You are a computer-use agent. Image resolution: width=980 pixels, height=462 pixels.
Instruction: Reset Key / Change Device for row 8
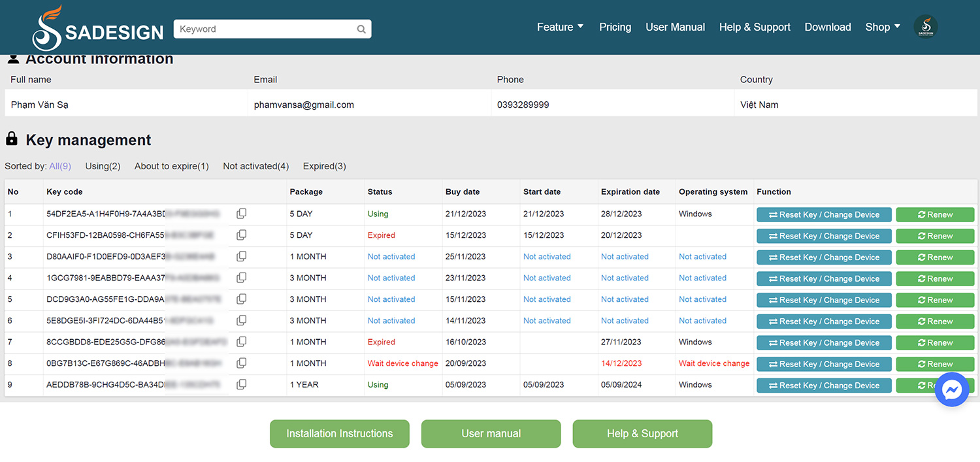click(x=824, y=364)
